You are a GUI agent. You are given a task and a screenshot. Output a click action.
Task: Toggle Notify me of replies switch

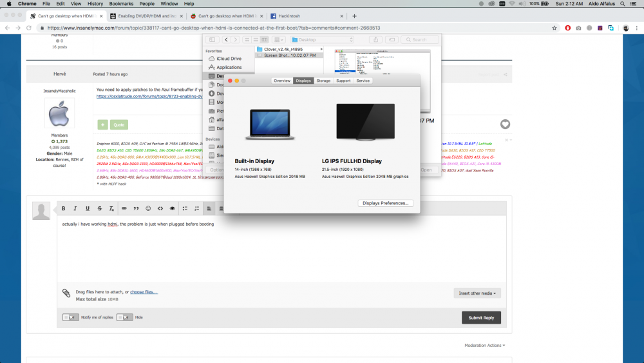click(x=70, y=317)
